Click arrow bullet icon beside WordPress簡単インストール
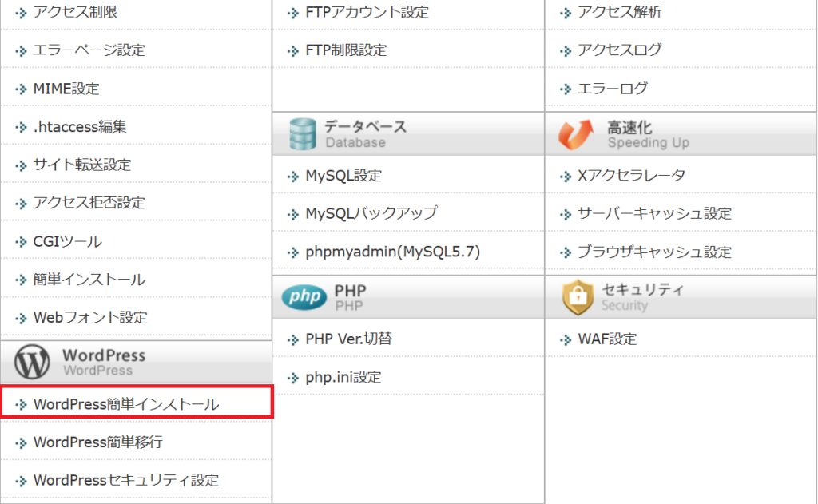The image size is (818, 504). (x=21, y=406)
